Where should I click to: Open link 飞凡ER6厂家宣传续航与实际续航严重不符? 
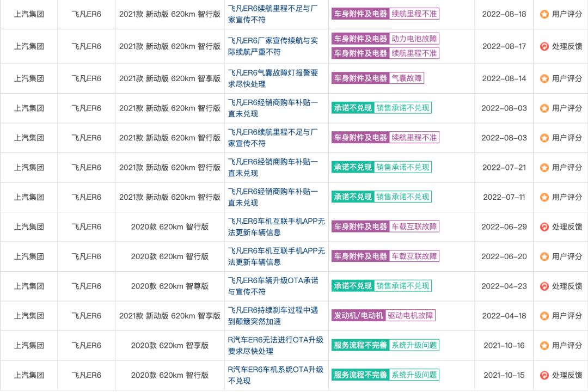click(273, 46)
